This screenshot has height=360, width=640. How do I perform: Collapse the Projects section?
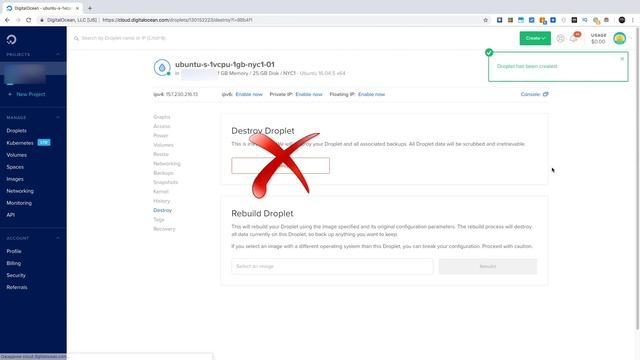point(58,54)
